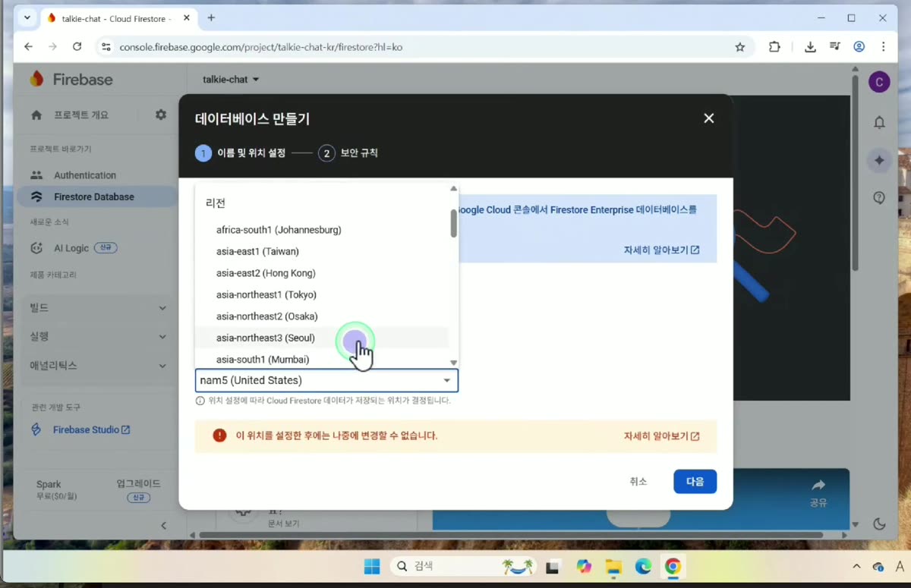Go back in browser history
Image resolution: width=911 pixels, height=588 pixels.
[29, 47]
